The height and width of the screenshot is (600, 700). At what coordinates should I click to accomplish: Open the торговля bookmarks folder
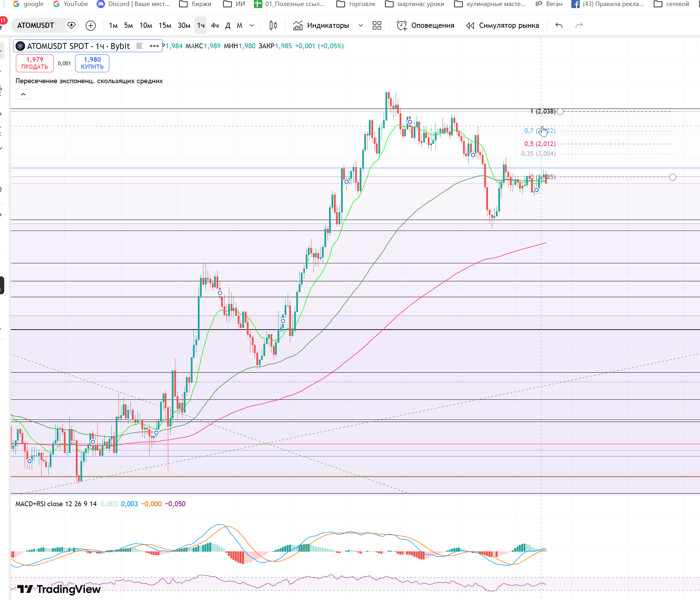pyautogui.click(x=355, y=4)
